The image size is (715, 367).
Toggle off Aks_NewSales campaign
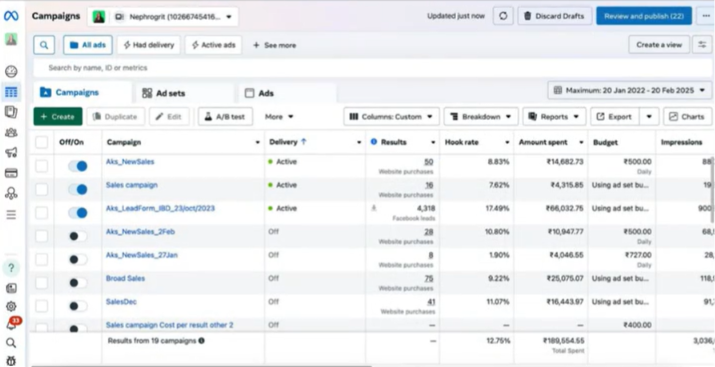[78, 166]
